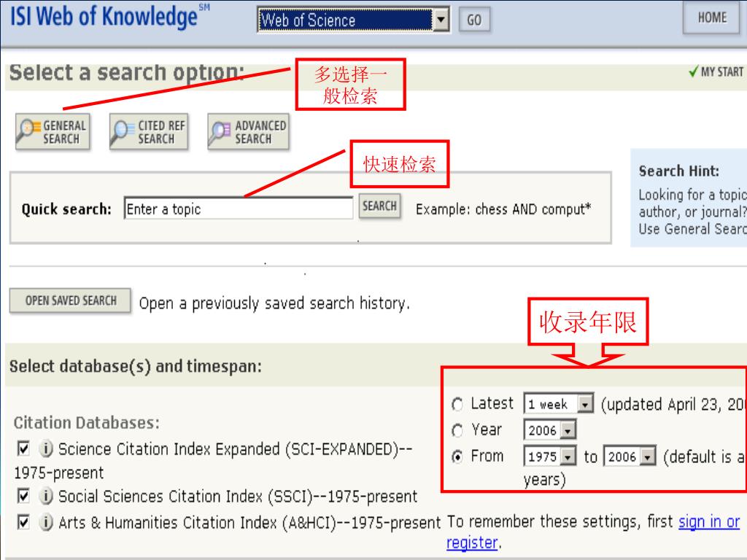Viewport: 747px width, 560px height.
Task: Open the Web of Science product dropdown
Action: click(353, 20)
